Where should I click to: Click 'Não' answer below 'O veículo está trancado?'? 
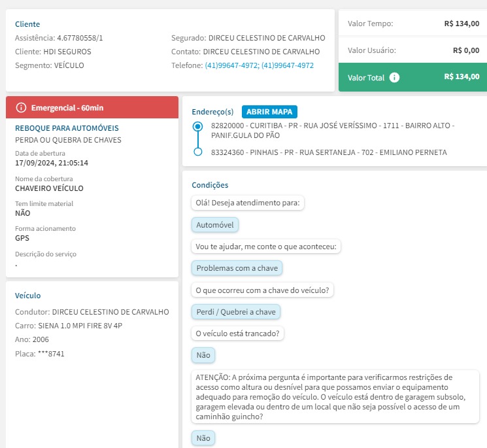[203, 355]
